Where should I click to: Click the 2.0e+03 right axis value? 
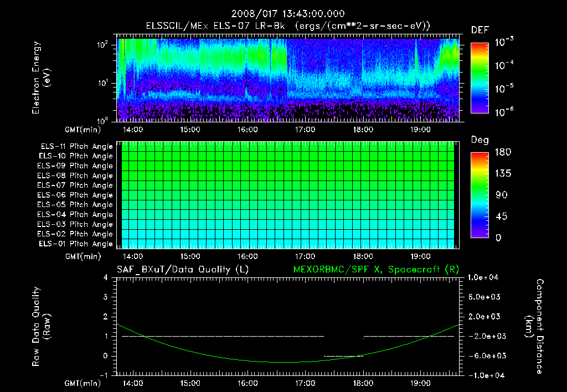tap(484, 317)
